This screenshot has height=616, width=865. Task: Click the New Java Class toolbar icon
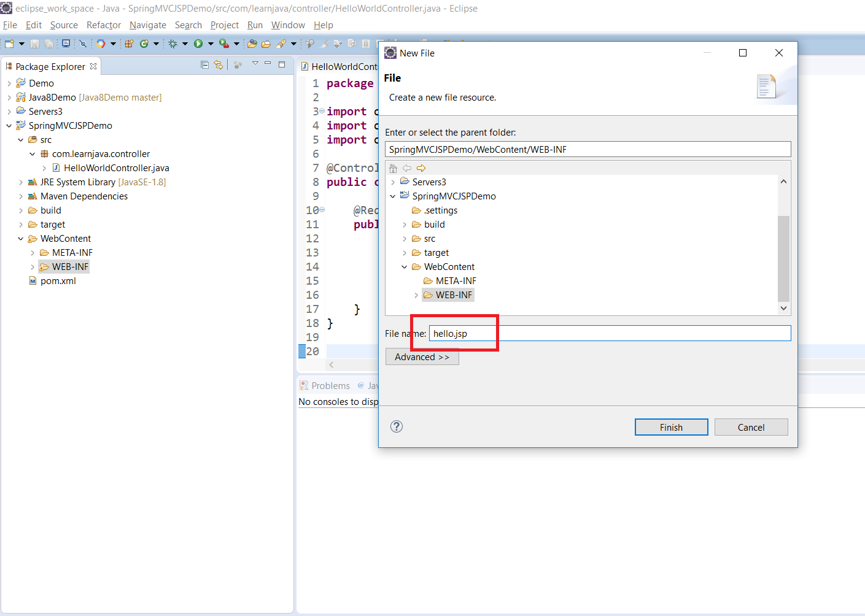(x=144, y=44)
